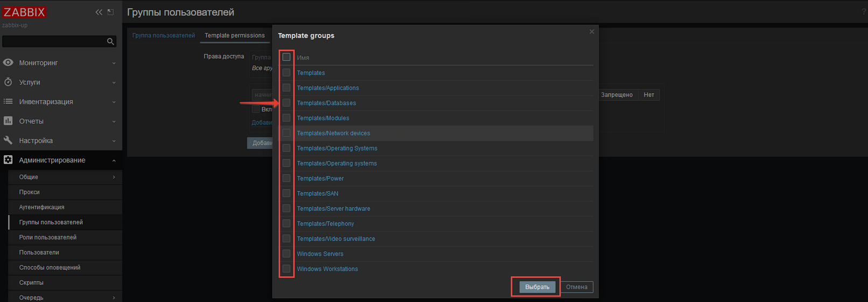
Task: Check the Templates/Modules checkbox
Action: tap(286, 118)
